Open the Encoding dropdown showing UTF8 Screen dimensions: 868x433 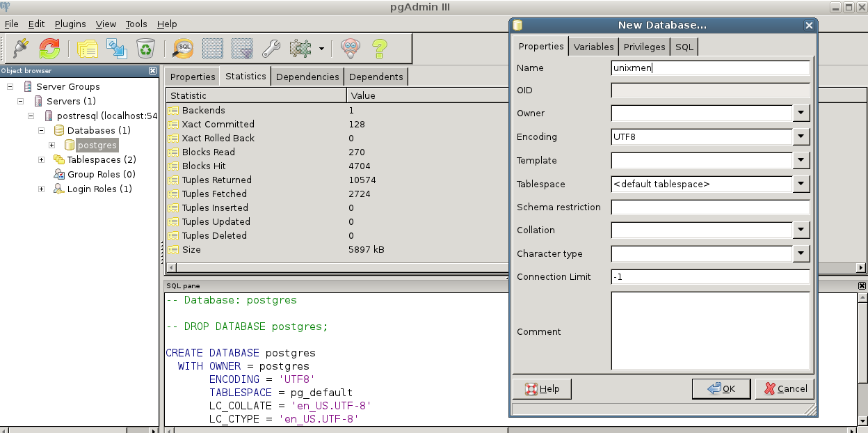point(801,137)
